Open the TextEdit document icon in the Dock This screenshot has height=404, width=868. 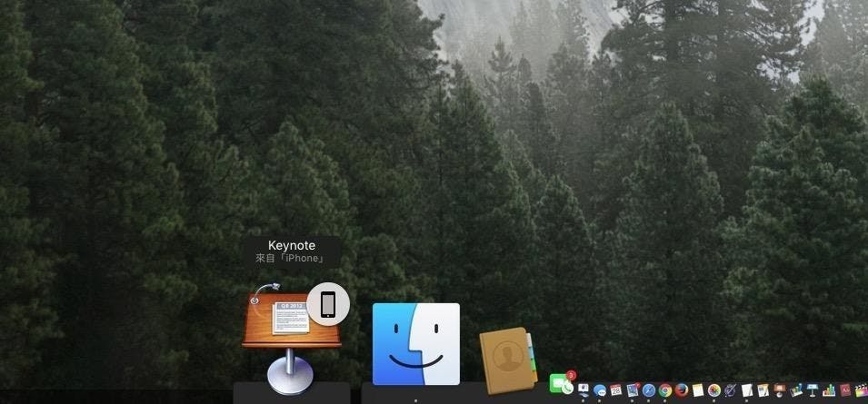click(x=747, y=390)
